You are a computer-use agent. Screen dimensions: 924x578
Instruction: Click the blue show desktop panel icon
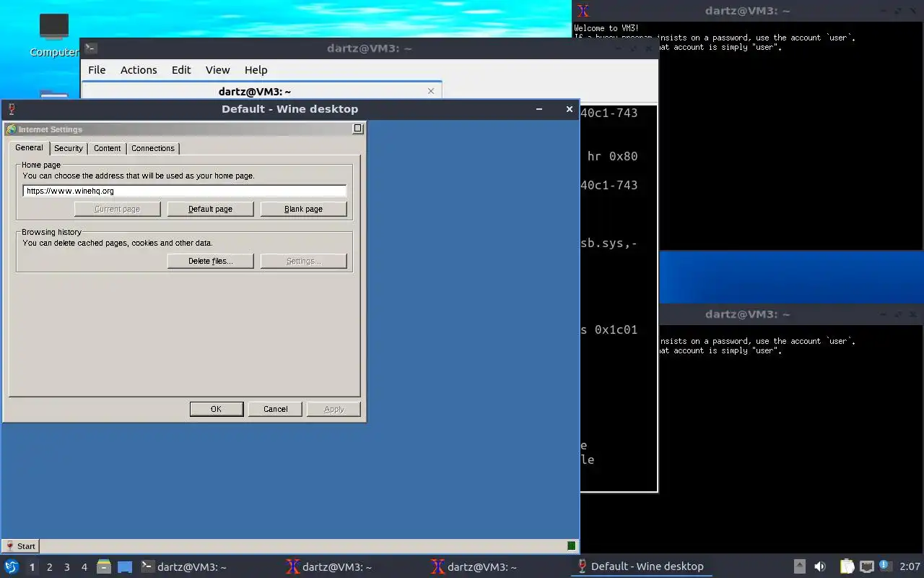tap(125, 567)
